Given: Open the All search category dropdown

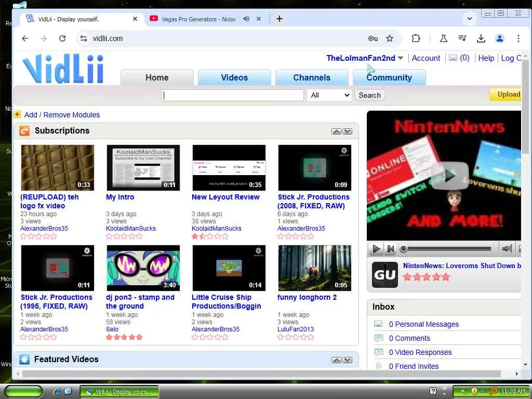Looking at the screenshot, I should click(330, 96).
